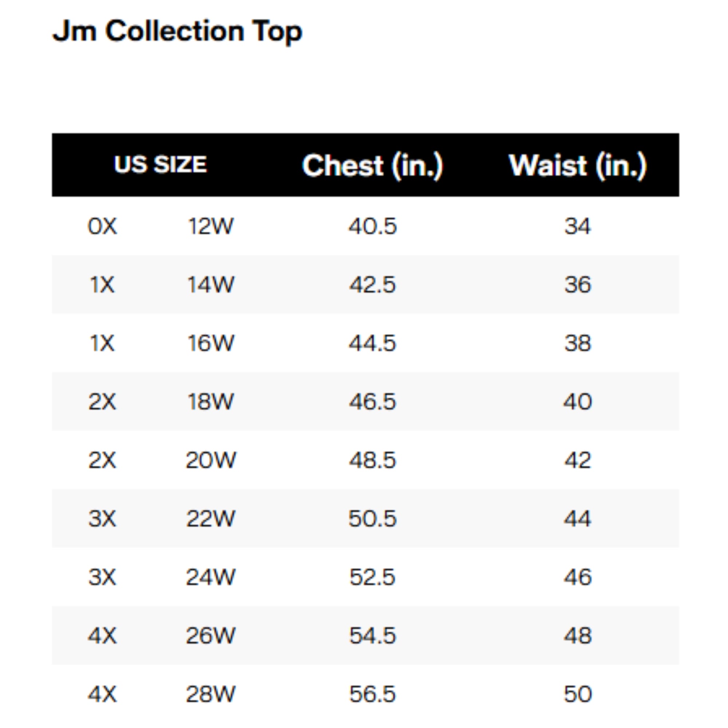Click the 0X size cell

[102, 226]
